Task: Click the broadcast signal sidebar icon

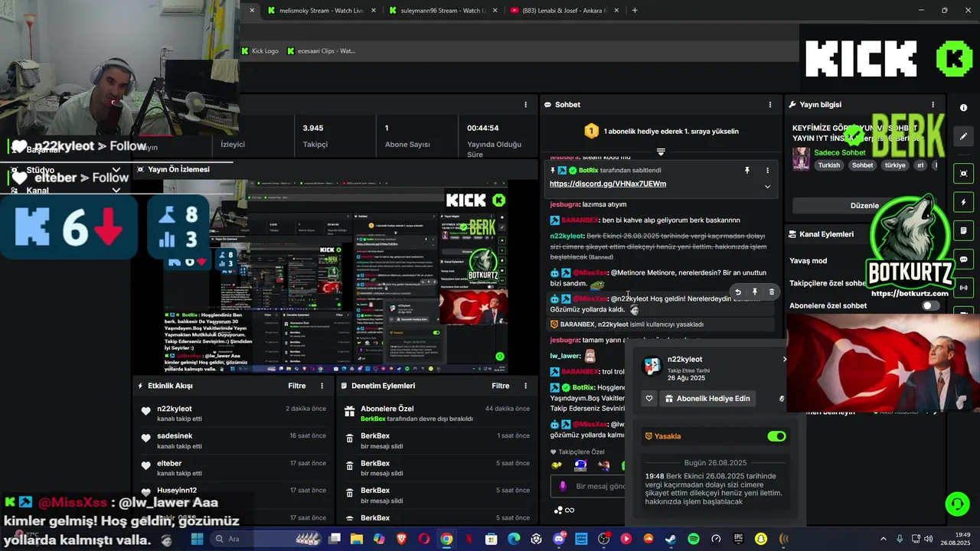Action: [964, 289]
